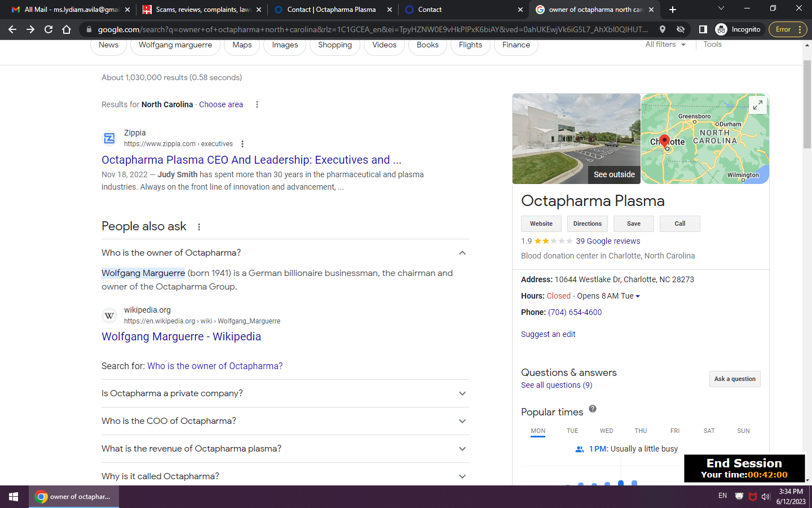Open Wolfgang Marguerre - Wikipedia link
The image size is (812, 508).
(181, 336)
